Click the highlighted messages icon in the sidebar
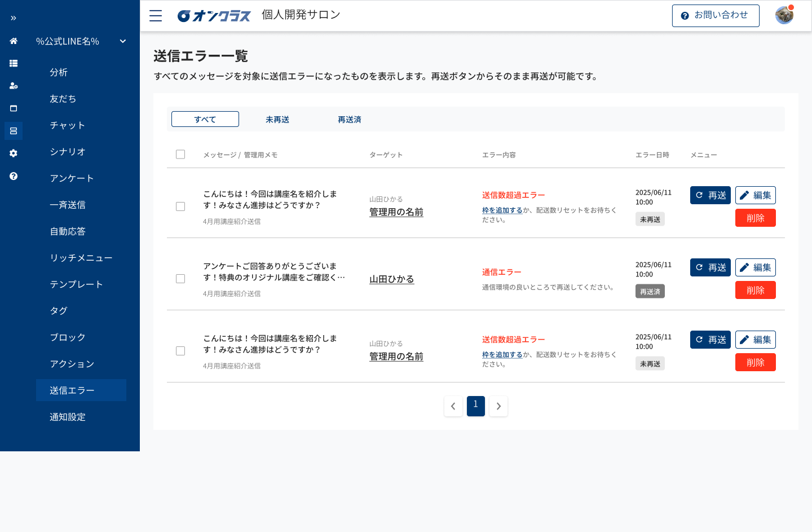The image size is (812, 532). [13, 130]
